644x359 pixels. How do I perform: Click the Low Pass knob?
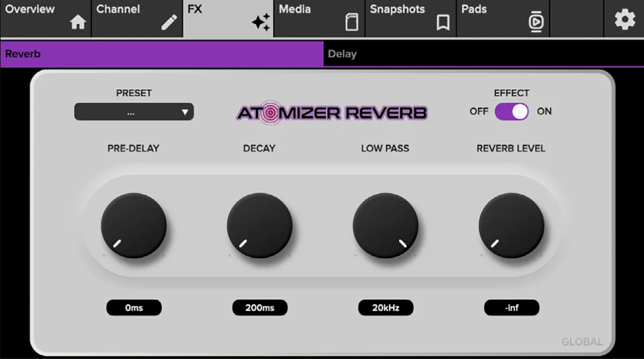[385, 225]
